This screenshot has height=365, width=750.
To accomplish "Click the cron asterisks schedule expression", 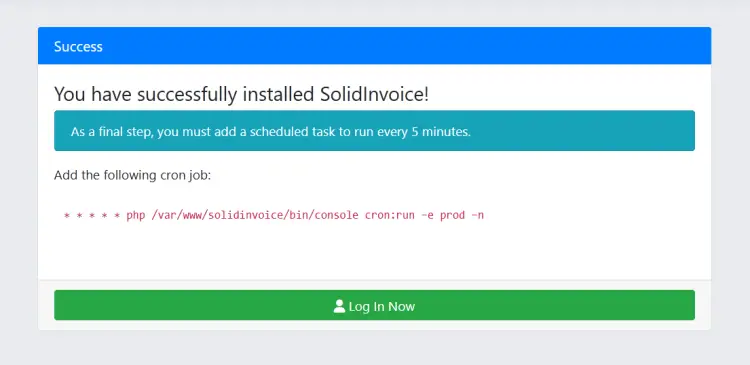I will [x=92, y=215].
